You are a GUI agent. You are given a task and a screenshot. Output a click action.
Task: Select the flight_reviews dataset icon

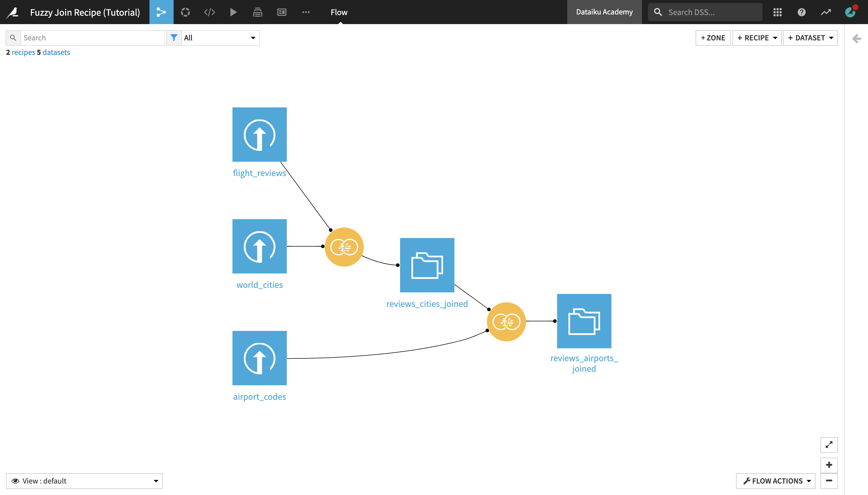tap(260, 135)
